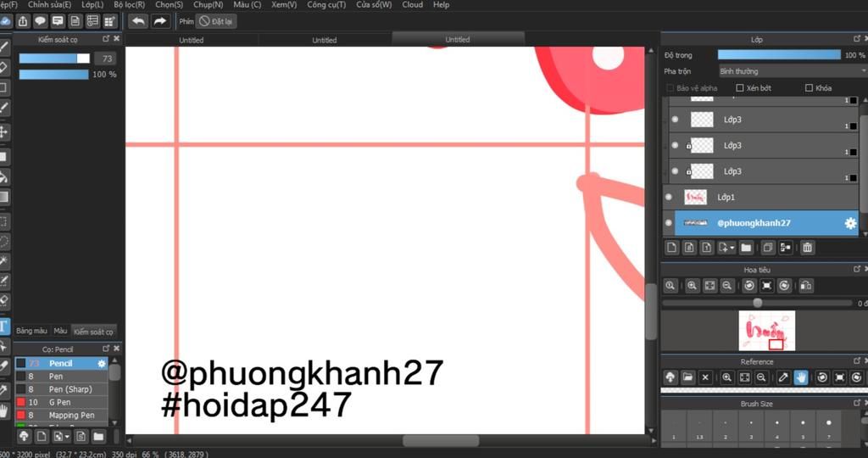Switch to the first Untitled document tab
868x458 pixels.
(192, 40)
